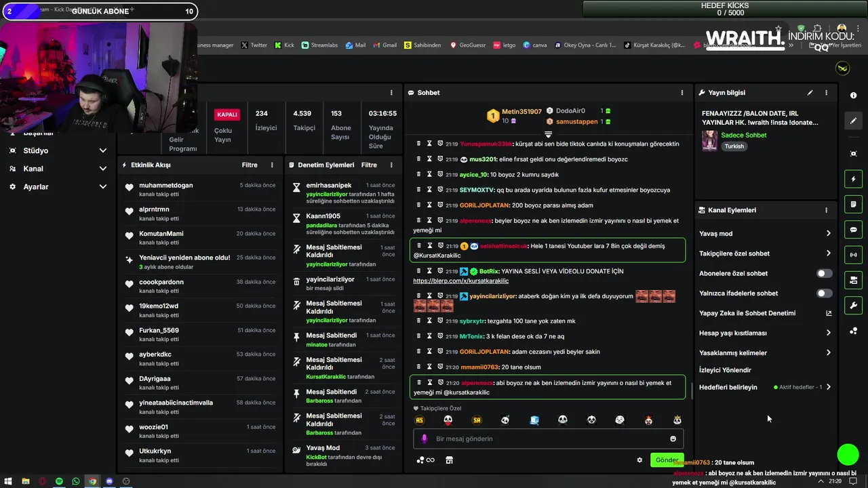Expand the Stüdyo sidebar section

coord(103,150)
